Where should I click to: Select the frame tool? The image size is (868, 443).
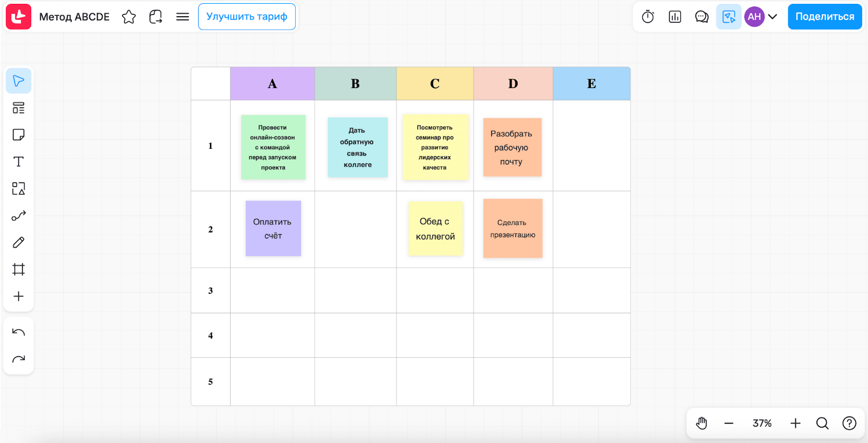18,269
